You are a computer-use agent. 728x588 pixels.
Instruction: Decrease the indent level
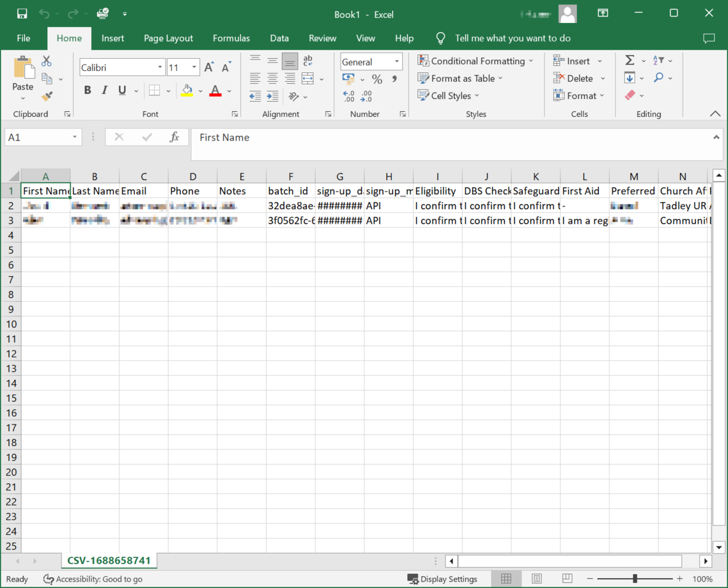(x=255, y=97)
